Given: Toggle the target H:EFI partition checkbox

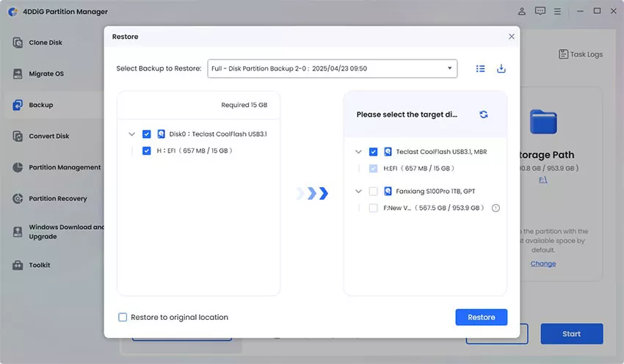Looking at the screenshot, I should [373, 168].
